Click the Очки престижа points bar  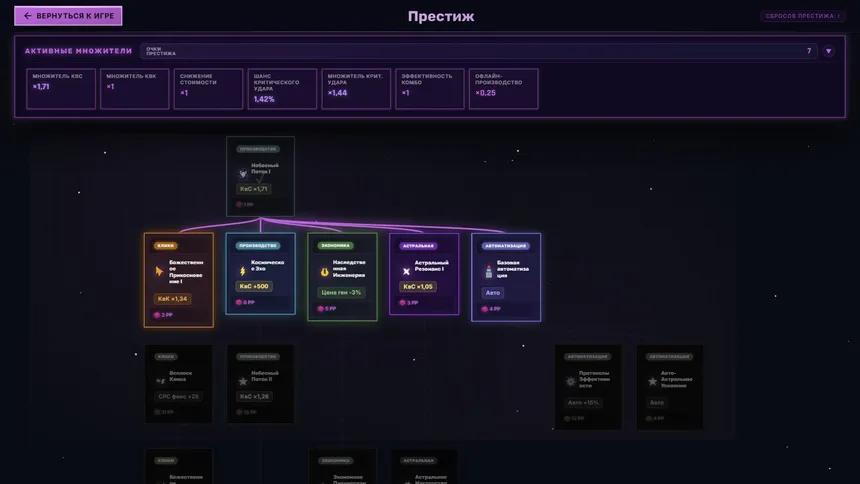[x=479, y=51]
